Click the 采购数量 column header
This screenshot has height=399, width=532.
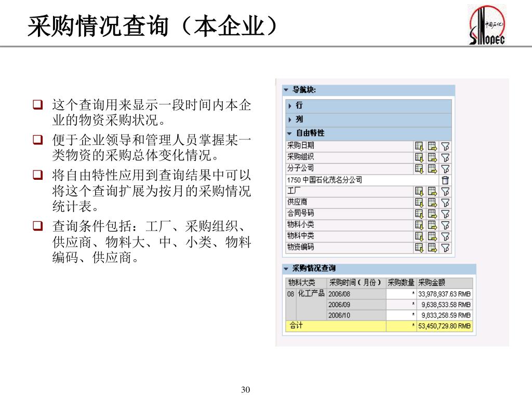tap(401, 283)
